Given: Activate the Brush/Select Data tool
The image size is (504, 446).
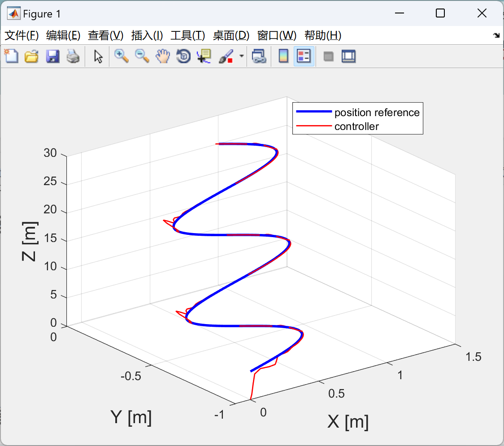Looking at the screenshot, I should pyautogui.click(x=226, y=56).
